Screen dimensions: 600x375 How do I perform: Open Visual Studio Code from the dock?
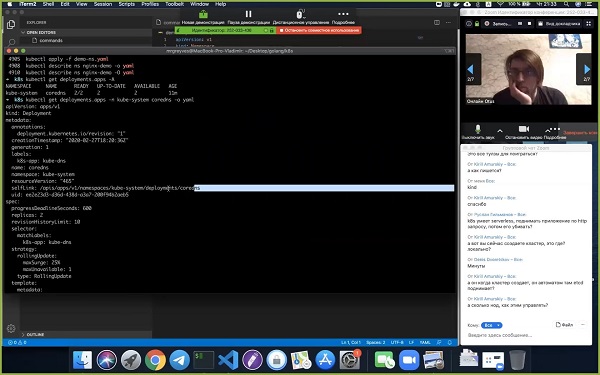228,360
